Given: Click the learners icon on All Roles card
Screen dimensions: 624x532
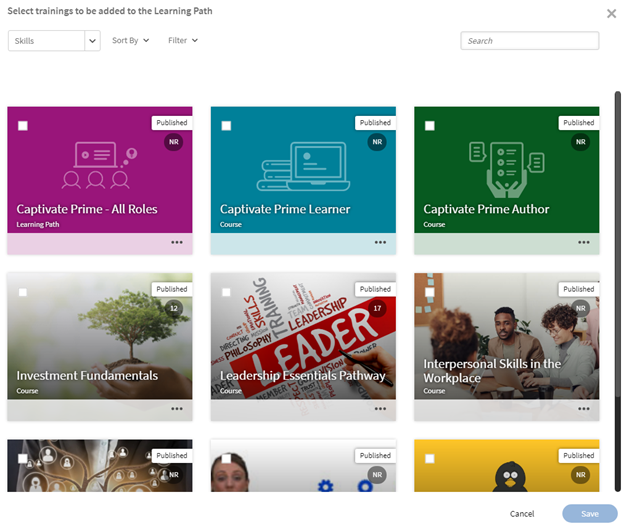Looking at the screenshot, I should [x=99, y=165].
